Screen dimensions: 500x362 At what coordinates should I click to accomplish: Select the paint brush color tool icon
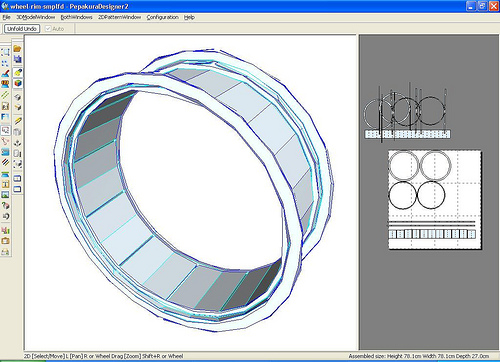5,73
